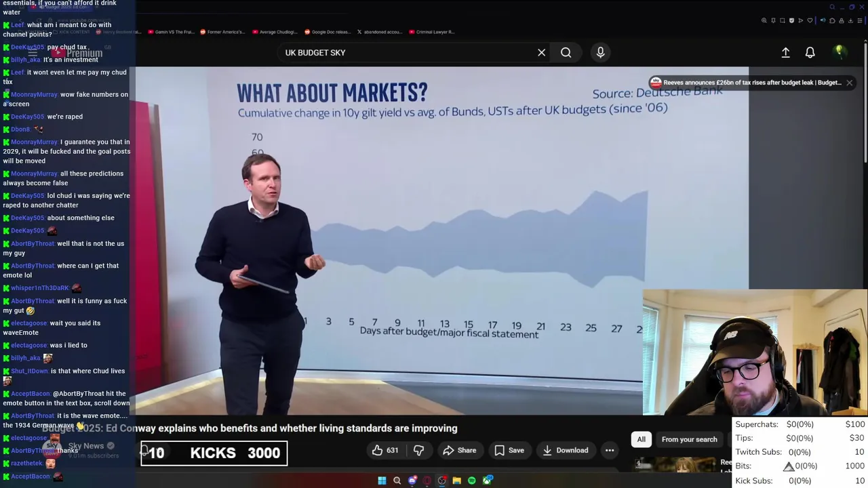Open YouTube notifications bell

(810, 52)
